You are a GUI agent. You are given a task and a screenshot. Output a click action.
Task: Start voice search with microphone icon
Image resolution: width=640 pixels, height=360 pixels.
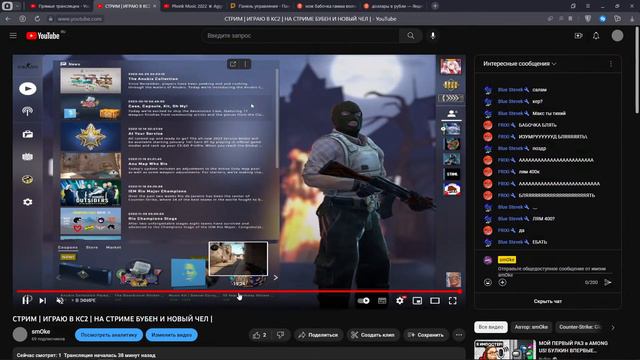click(x=433, y=36)
